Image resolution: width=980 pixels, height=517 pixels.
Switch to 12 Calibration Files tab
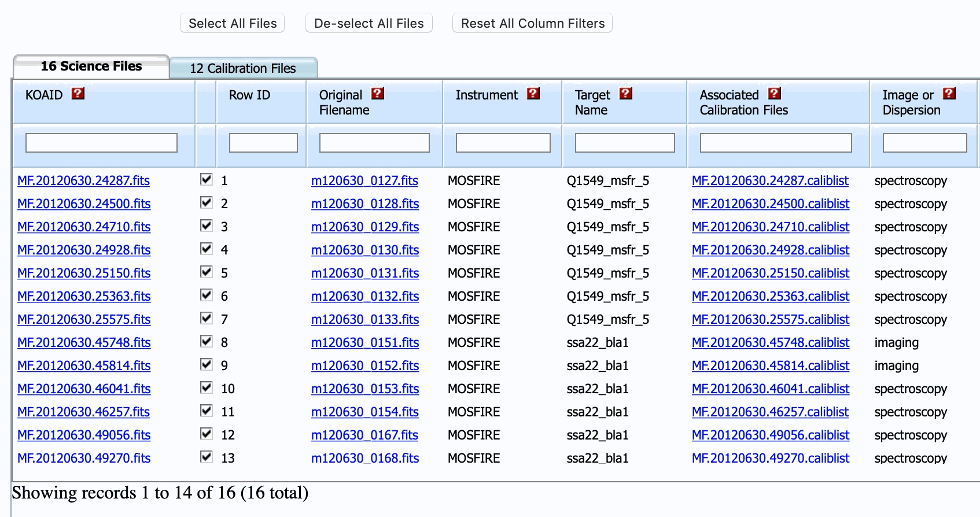[x=243, y=68]
